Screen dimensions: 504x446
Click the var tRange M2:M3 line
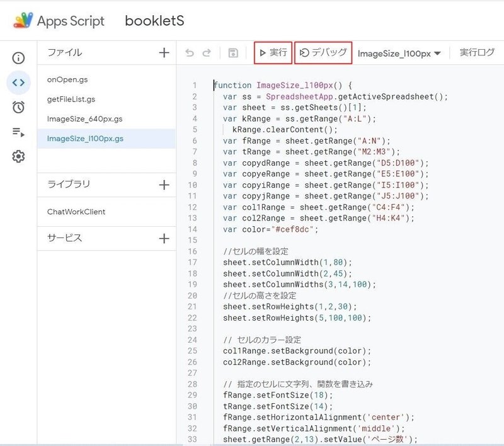click(x=311, y=152)
